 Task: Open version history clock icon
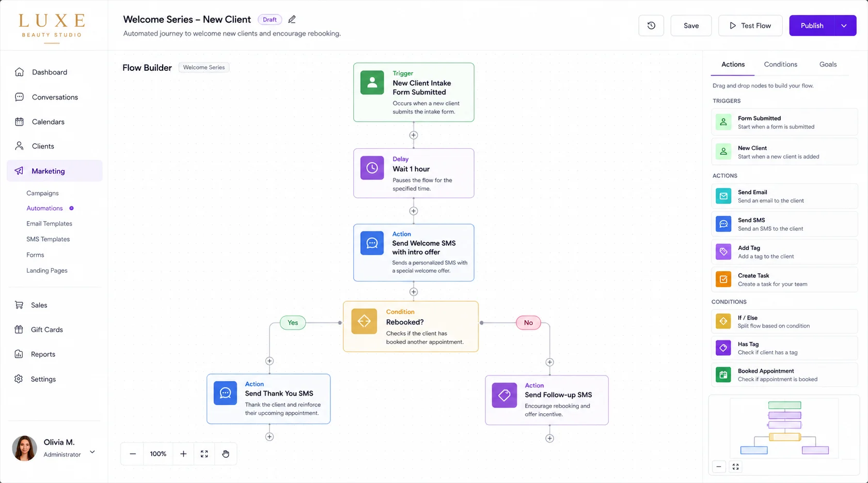pos(651,25)
